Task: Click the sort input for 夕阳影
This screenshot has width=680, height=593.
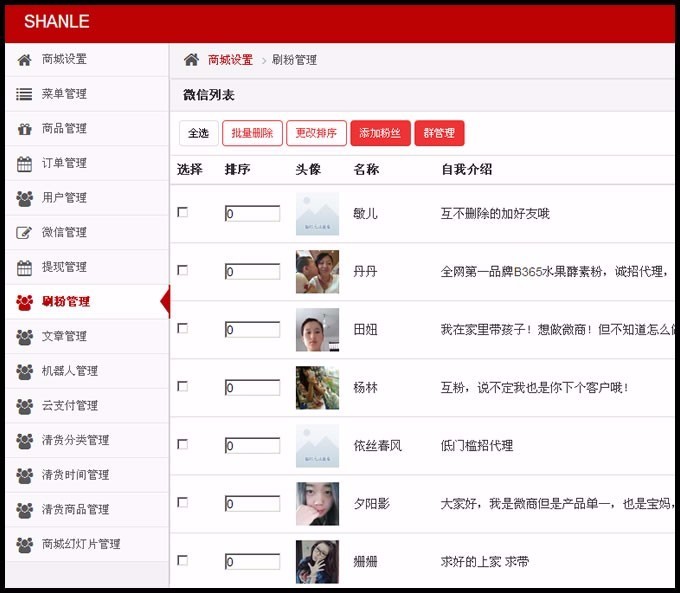Action: pos(252,504)
